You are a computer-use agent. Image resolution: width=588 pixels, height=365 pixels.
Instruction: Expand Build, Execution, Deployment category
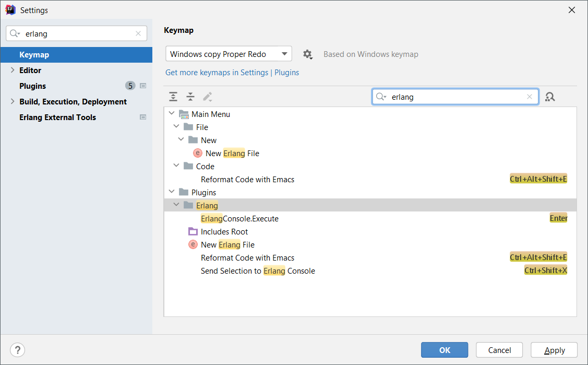click(x=13, y=102)
